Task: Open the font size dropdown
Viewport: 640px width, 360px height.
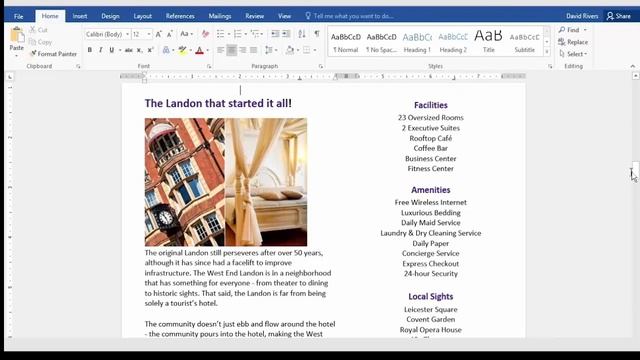Action: pos(149,34)
